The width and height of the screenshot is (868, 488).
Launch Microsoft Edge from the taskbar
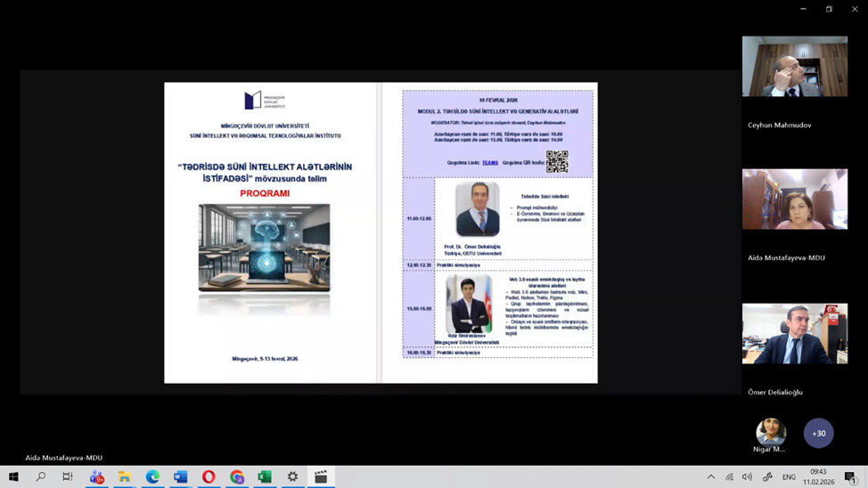coord(152,477)
